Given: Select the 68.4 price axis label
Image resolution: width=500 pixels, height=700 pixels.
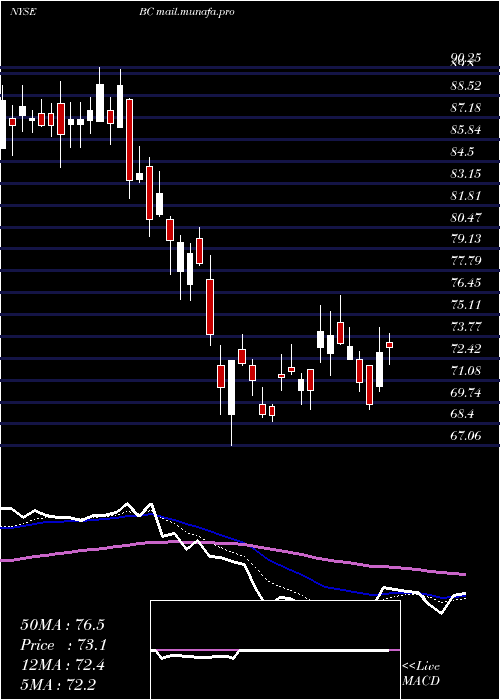Looking at the screenshot, I should point(462,414).
